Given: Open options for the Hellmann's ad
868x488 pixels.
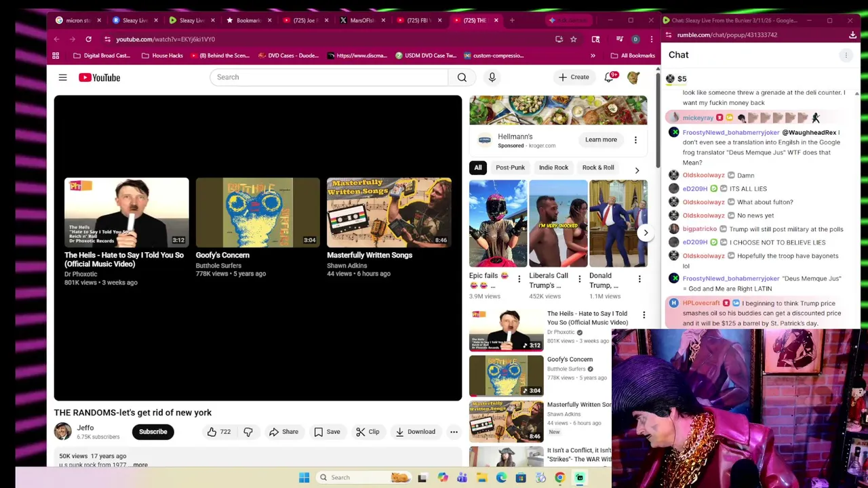Looking at the screenshot, I should [x=635, y=140].
